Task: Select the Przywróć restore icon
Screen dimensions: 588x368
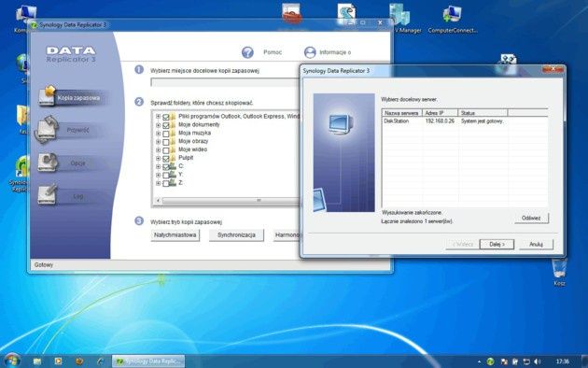Action: tap(47, 129)
